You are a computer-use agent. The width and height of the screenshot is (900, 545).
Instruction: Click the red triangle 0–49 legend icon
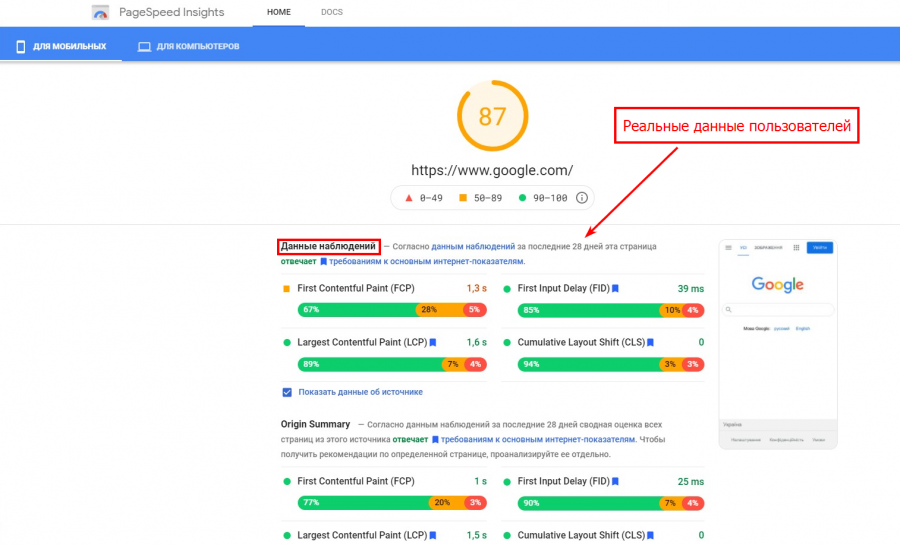409,198
